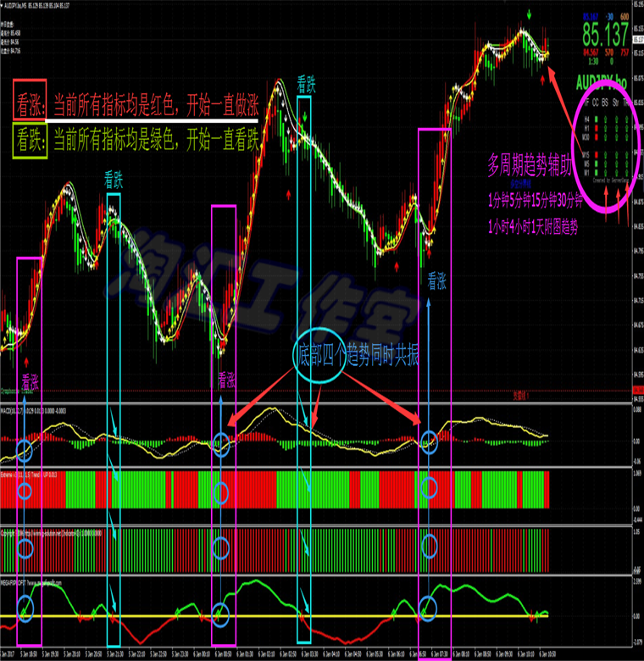Select the H1 timeframe row label
Viewport: 644px width, 661px height.
click(587, 128)
